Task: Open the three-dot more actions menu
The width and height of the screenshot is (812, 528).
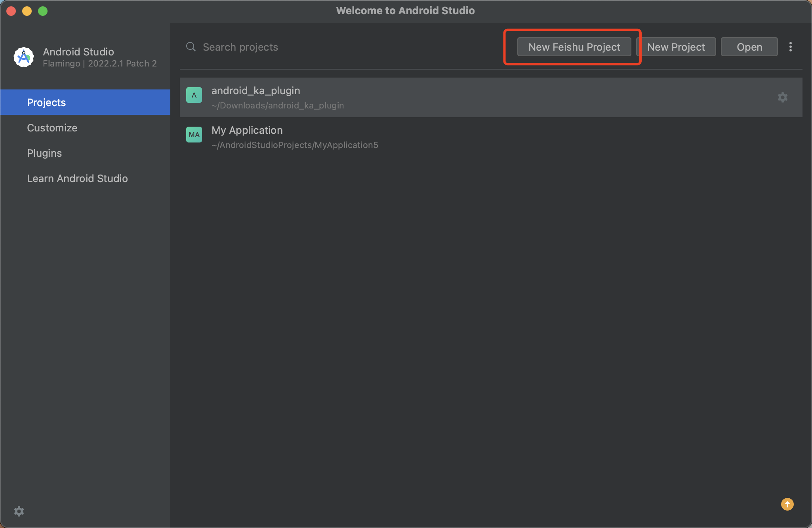Action: [791, 47]
